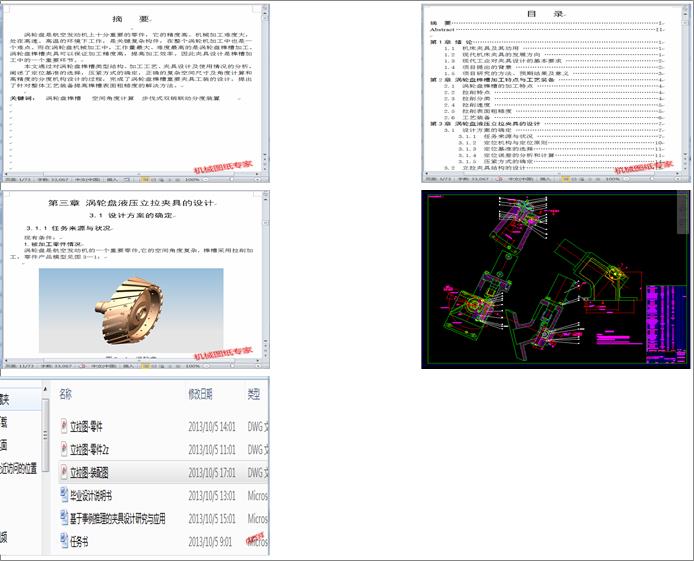Click the date 2013/10/5 14:01

(x=212, y=427)
